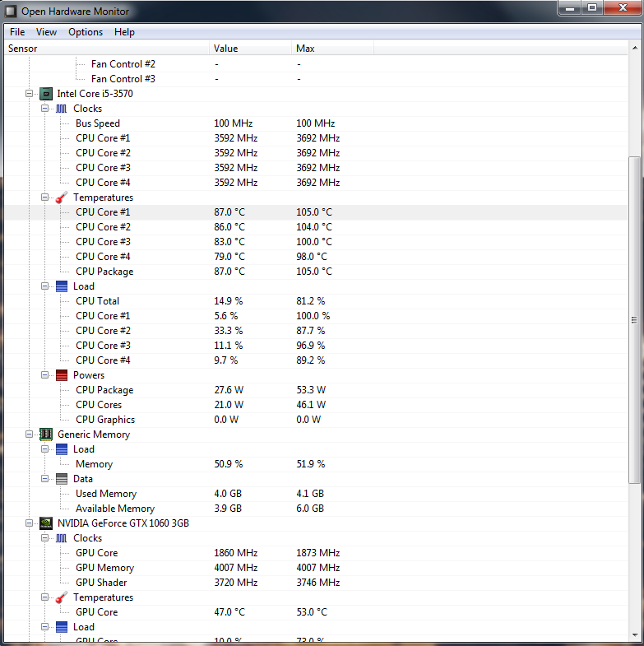Click the CPU Temperatures thermometer icon

[62, 198]
